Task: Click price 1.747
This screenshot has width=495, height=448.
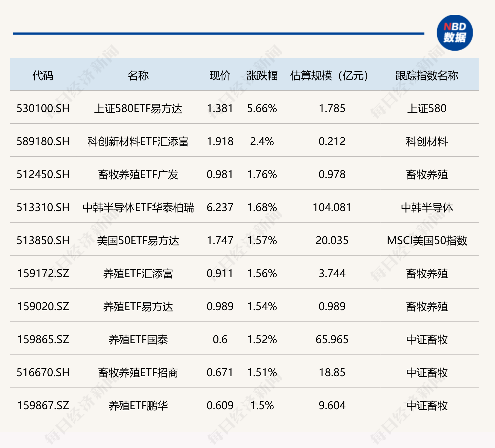Action: [x=220, y=241]
